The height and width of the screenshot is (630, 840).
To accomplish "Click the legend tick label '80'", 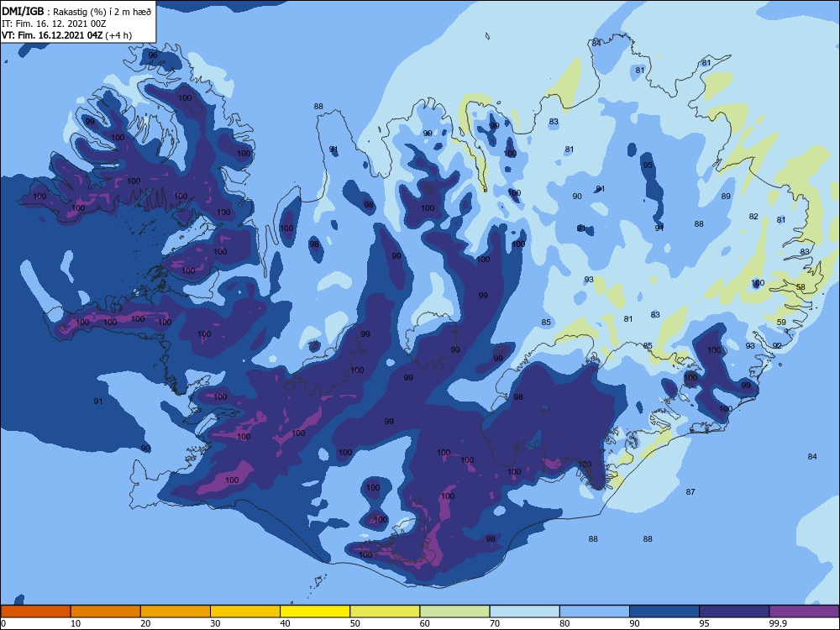I will (x=564, y=623).
